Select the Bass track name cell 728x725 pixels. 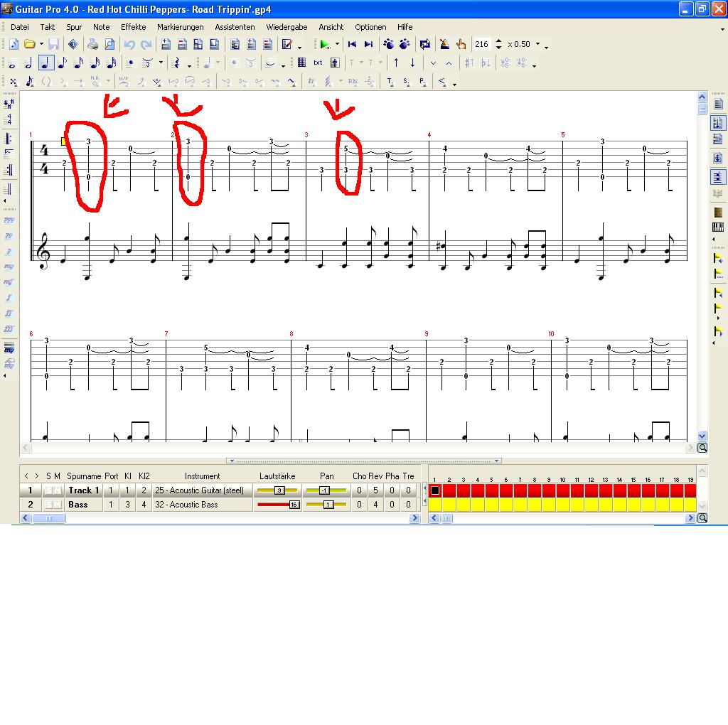point(84,505)
